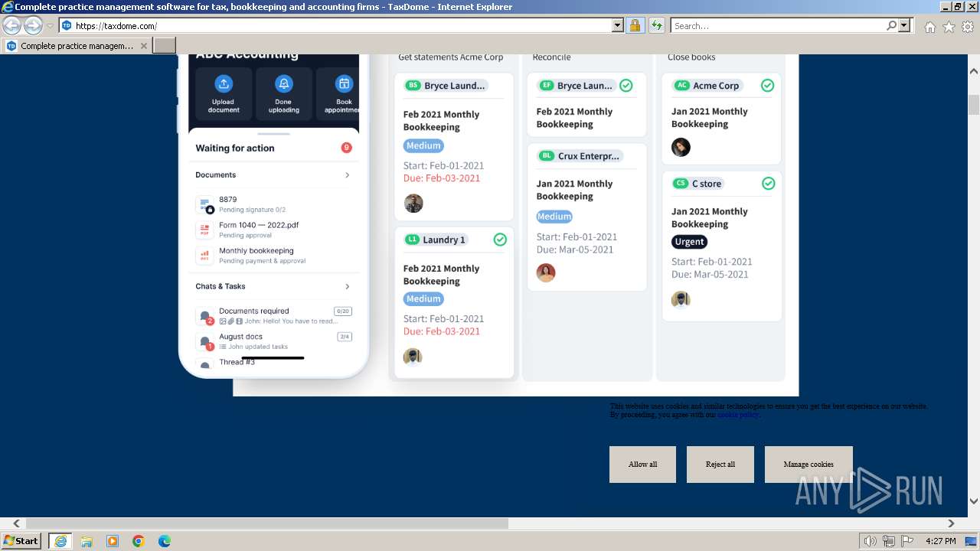This screenshot has height=551, width=980.
Task: Toggle green checkmark on Bryce Laun Reconcile card
Action: pyautogui.click(x=626, y=86)
